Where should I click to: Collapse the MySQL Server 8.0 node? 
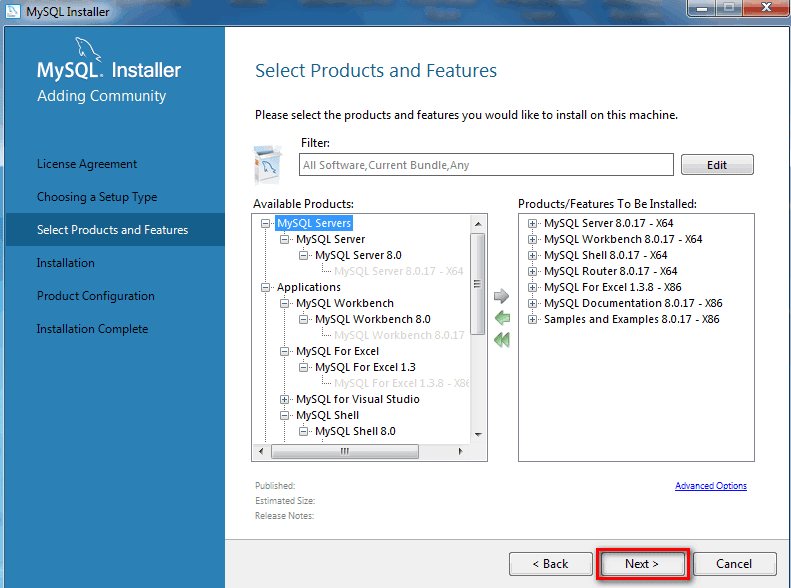click(x=303, y=255)
